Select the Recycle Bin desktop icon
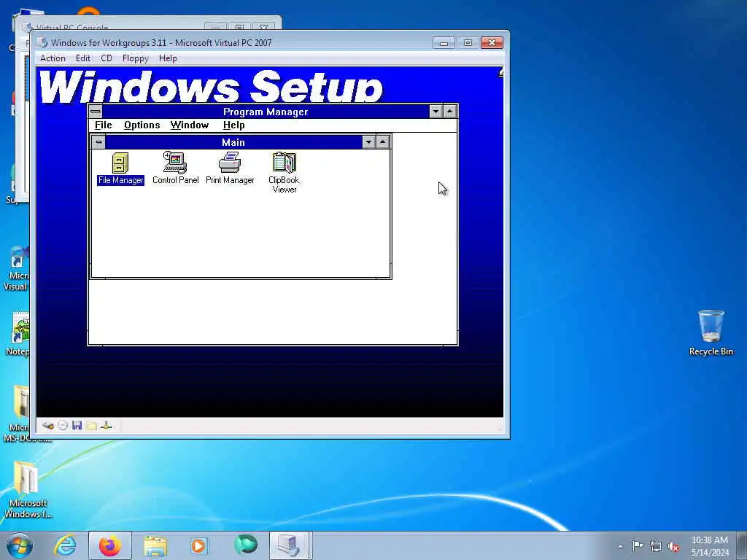The height and width of the screenshot is (560, 747). [x=711, y=332]
